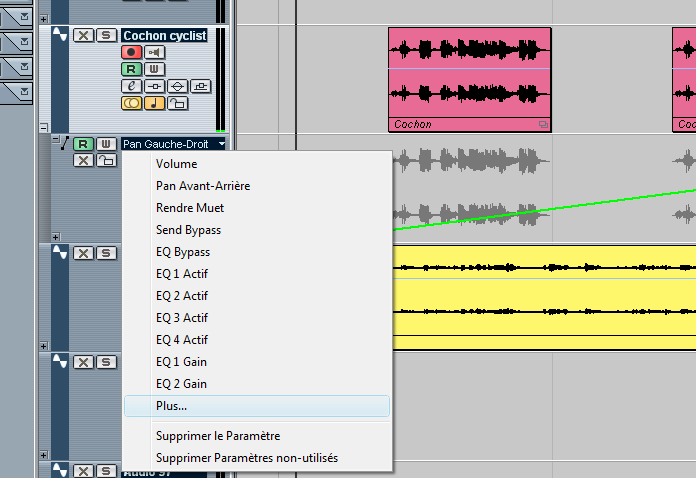Enable record on Cochon cyclist track

tap(131, 52)
